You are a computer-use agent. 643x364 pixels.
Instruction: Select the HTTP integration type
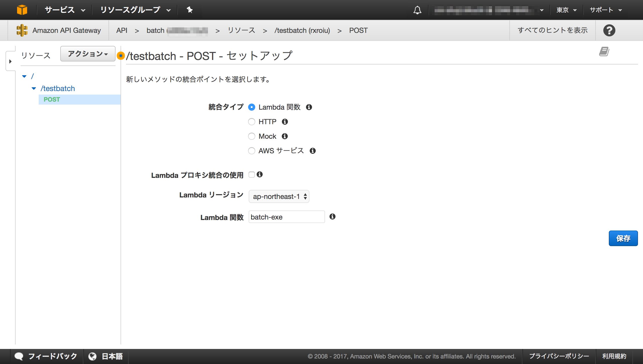click(x=252, y=122)
